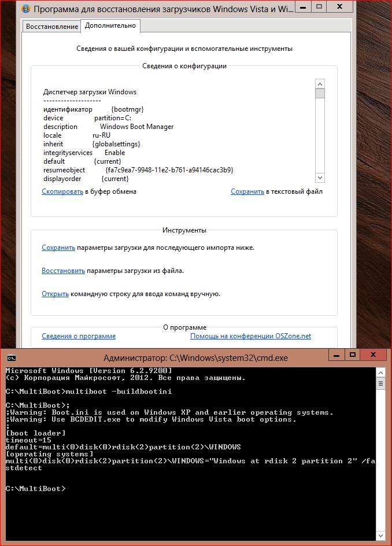Minimize the cmd.exe window
The image size is (392, 546).
click(x=336, y=355)
